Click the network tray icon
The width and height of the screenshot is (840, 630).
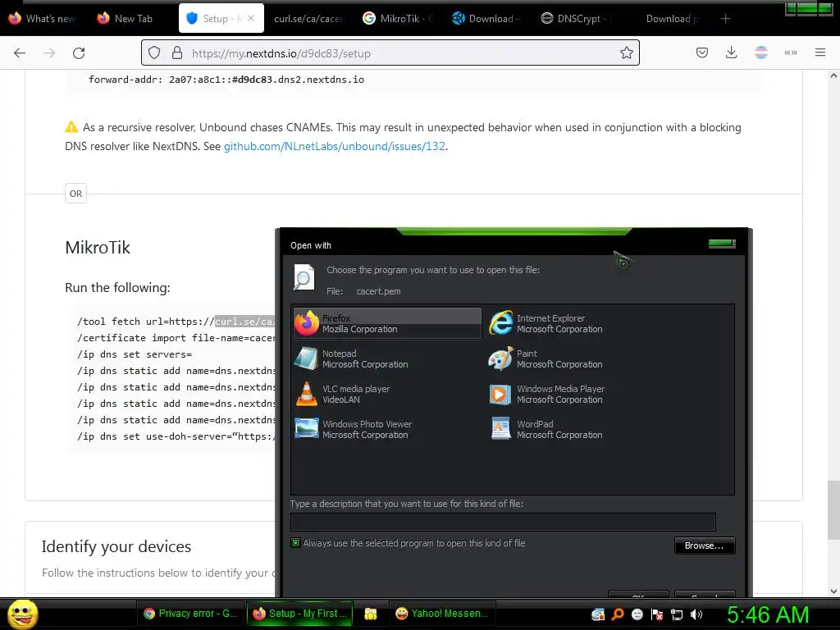point(677,614)
